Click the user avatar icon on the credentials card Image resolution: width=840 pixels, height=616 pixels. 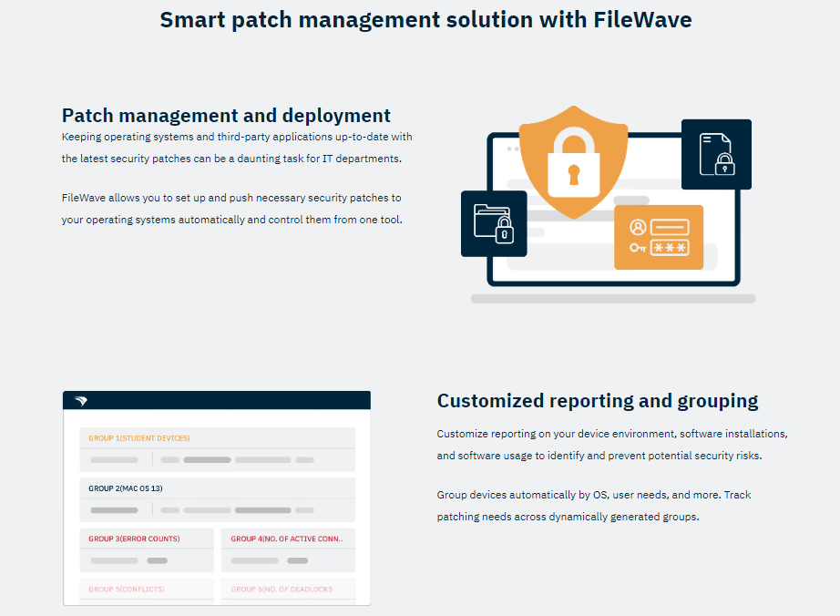pyautogui.click(x=636, y=227)
